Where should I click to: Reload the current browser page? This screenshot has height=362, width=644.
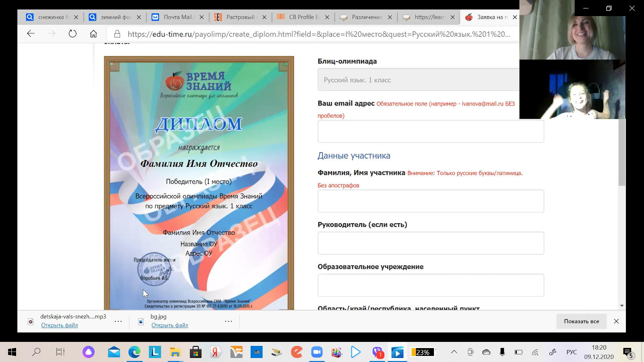pyautogui.click(x=72, y=34)
